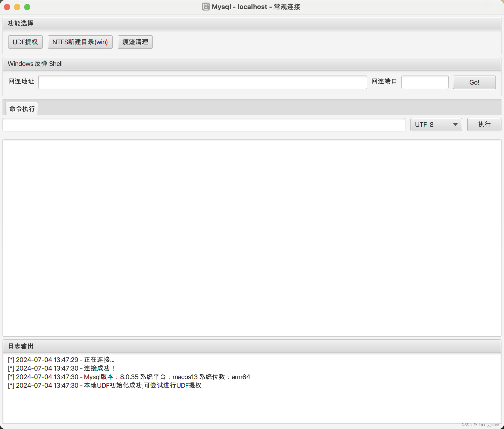The width and height of the screenshot is (504, 429).
Task: Click the 日志输出 section header
Action: click(21, 346)
